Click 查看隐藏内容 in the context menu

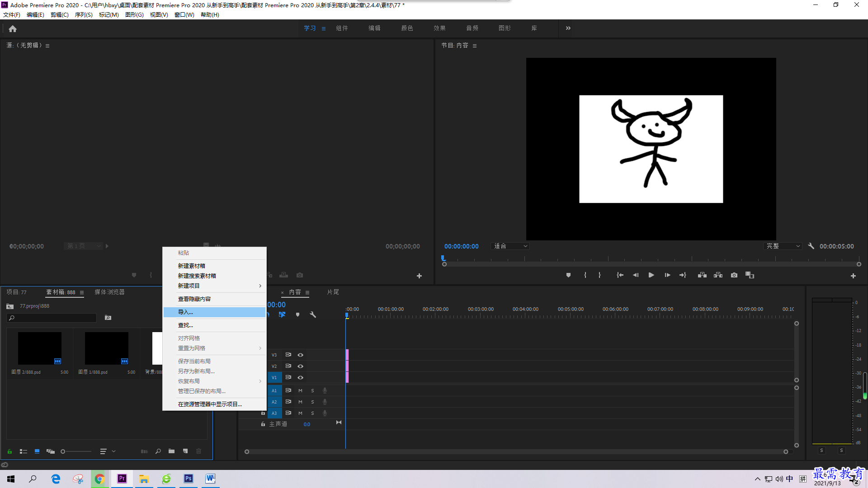click(215, 299)
